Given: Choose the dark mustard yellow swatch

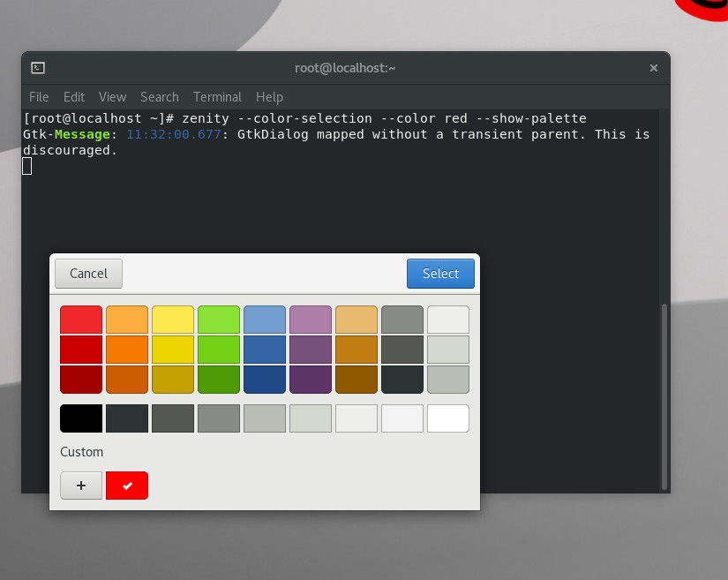Looking at the screenshot, I should click(173, 380).
